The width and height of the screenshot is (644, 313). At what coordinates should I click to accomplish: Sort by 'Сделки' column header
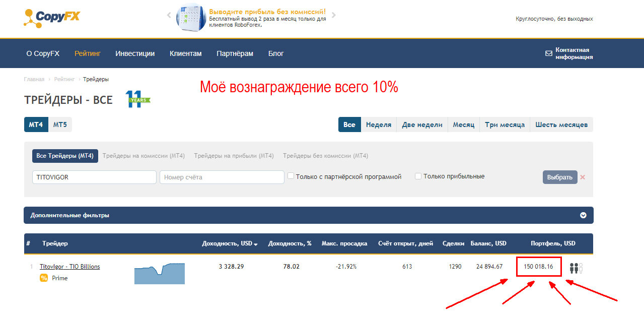pos(453,243)
